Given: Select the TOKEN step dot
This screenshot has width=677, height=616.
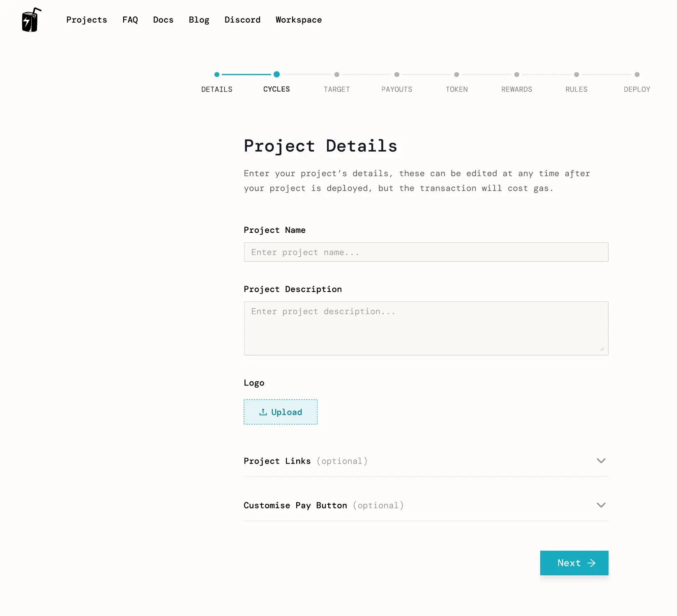Looking at the screenshot, I should tap(456, 75).
